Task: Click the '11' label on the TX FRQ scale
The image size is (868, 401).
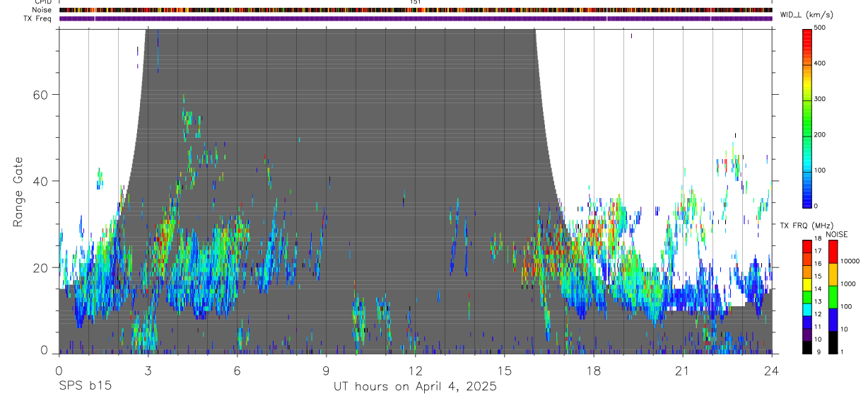Action: [x=819, y=327]
